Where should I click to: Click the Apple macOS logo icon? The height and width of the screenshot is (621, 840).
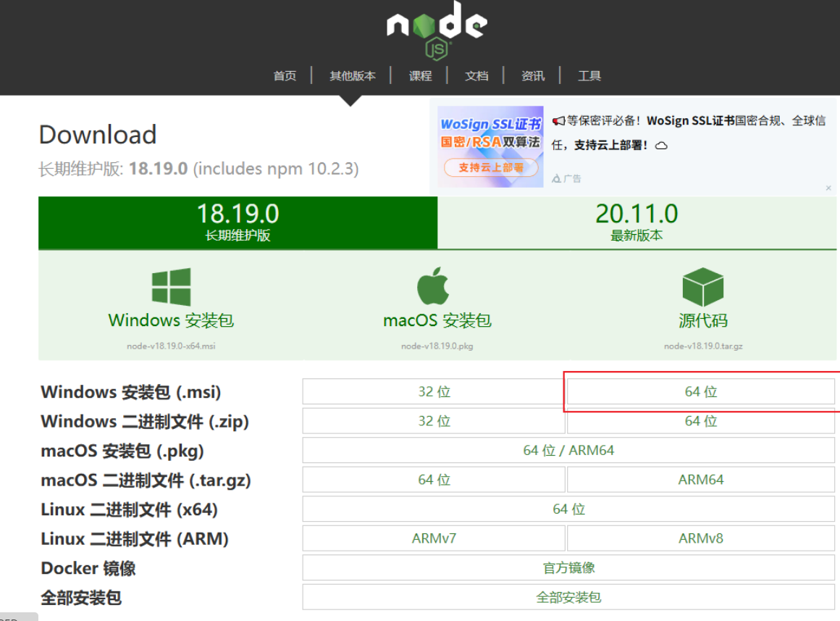pos(433,286)
